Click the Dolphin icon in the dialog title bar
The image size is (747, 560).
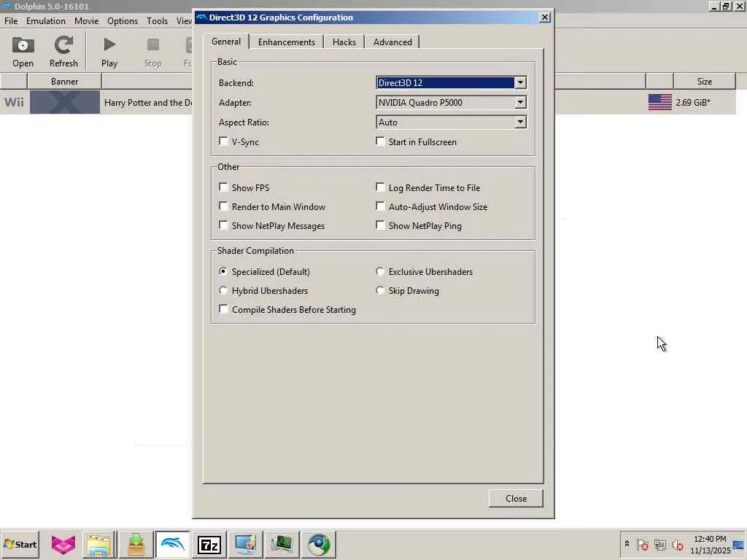(201, 17)
